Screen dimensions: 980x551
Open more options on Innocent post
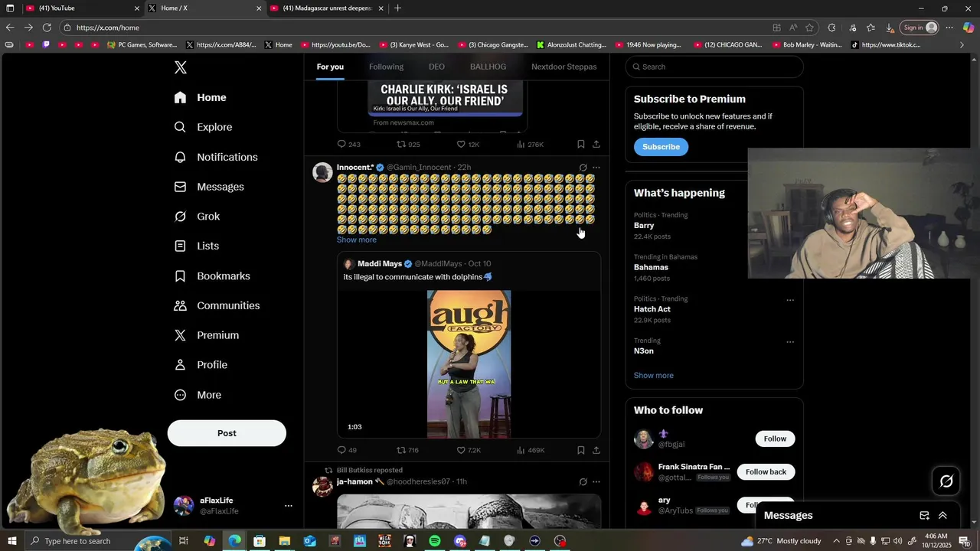(x=596, y=168)
